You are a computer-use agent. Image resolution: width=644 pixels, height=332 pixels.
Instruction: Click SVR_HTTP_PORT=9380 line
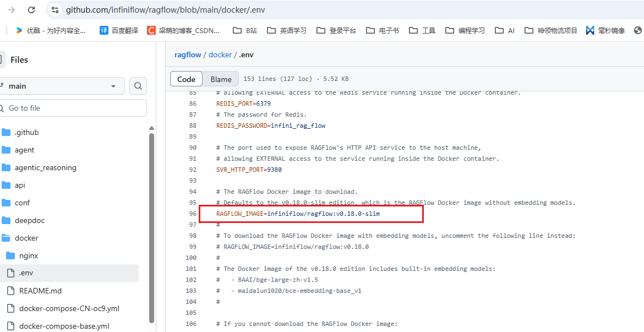click(249, 170)
